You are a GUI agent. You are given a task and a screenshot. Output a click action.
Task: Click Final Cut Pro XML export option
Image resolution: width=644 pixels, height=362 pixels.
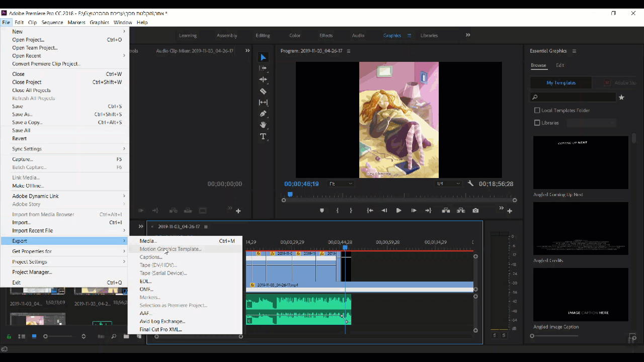pos(160,329)
